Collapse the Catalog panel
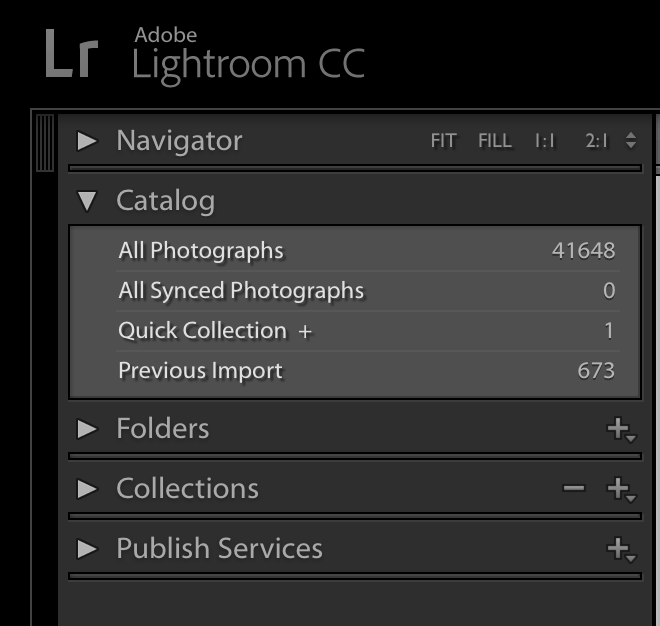 coord(88,201)
